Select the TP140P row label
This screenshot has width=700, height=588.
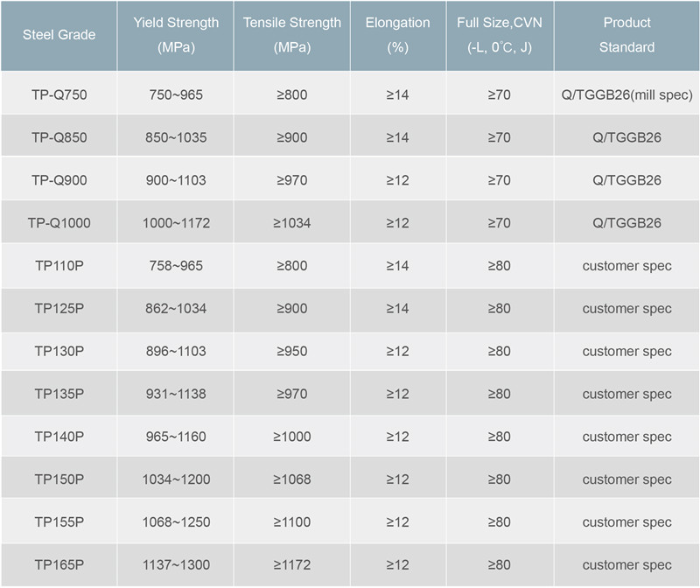tap(59, 437)
